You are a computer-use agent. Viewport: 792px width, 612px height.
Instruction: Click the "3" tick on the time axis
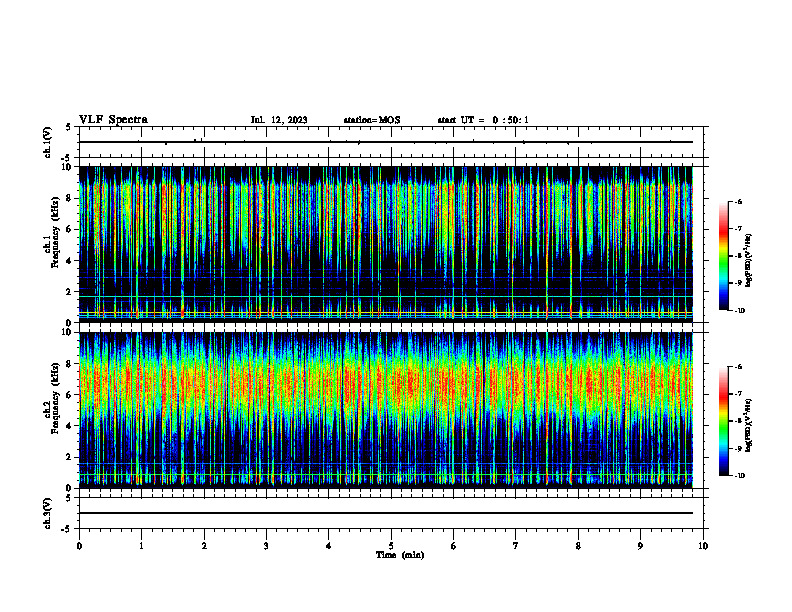tap(266, 546)
